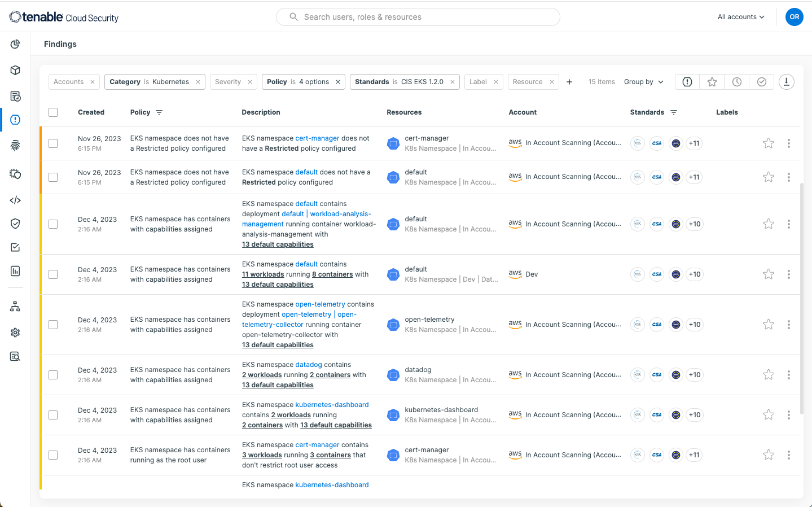This screenshot has height=507, width=812.
Task: Show +11 more standards for cert-manager Restricted row
Action: point(694,143)
